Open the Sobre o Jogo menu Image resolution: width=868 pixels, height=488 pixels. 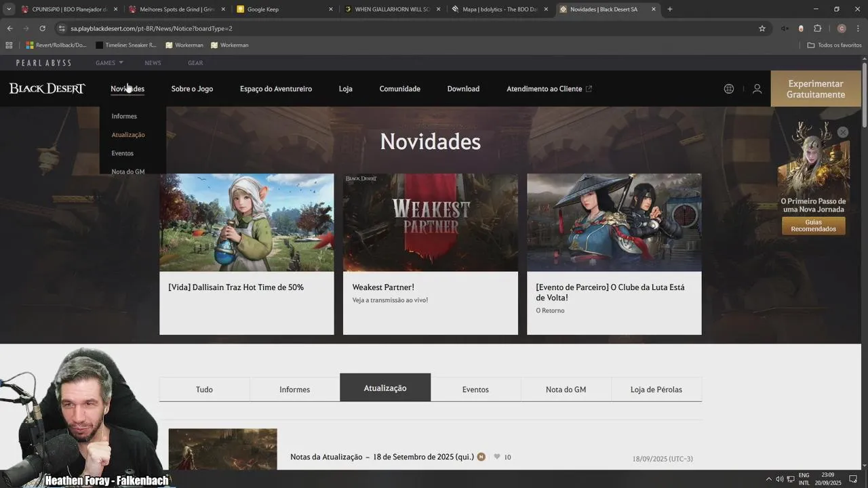coord(192,89)
